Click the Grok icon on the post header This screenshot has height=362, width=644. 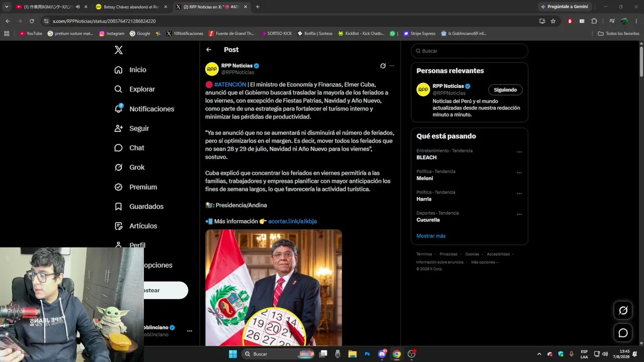[x=383, y=66]
